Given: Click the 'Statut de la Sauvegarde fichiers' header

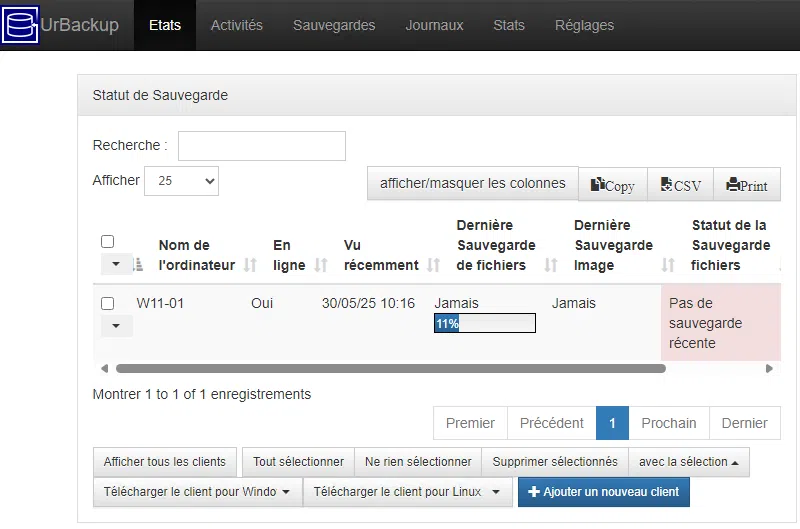Looking at the screenshot, I should [x=731, y=245].
